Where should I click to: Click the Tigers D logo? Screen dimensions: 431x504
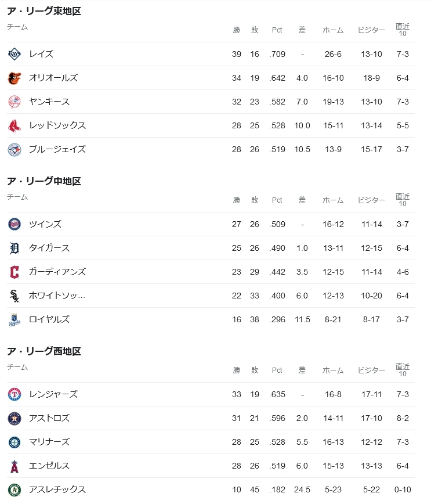coord(14,248)
